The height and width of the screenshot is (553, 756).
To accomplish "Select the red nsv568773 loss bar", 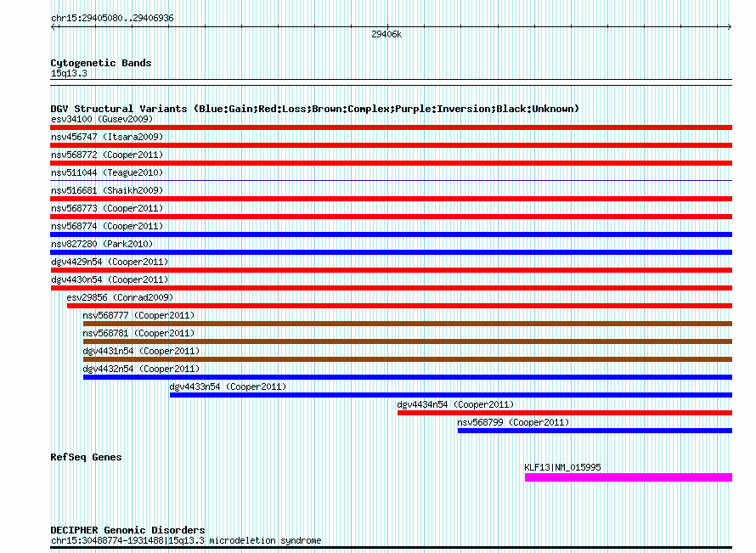I will (x=391, y=217).
